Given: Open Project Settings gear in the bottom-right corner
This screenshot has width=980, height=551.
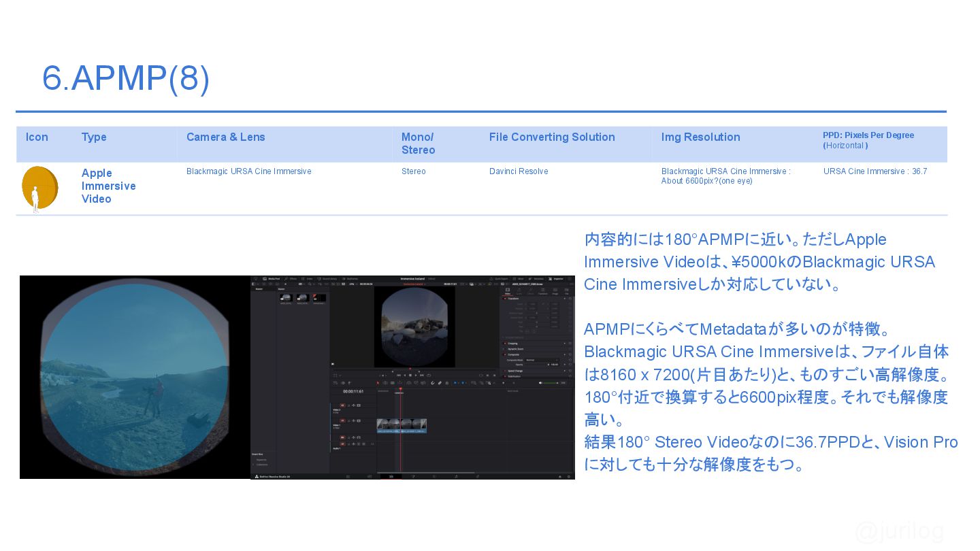Looking at the screenshot, I should pyautogui.click(x=569, y=477).
